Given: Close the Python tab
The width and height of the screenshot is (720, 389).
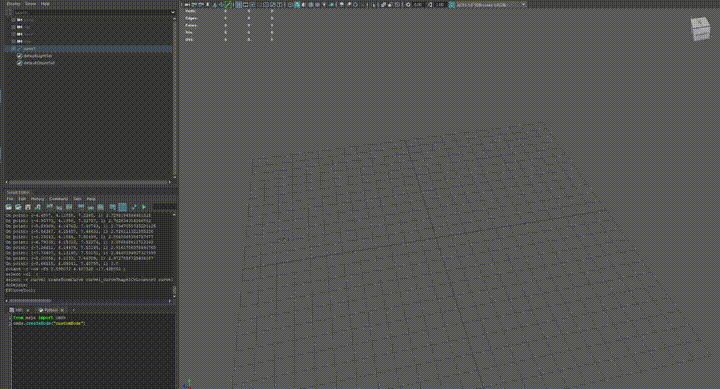Looking at the screenshot, I should [x=62, y=310].
